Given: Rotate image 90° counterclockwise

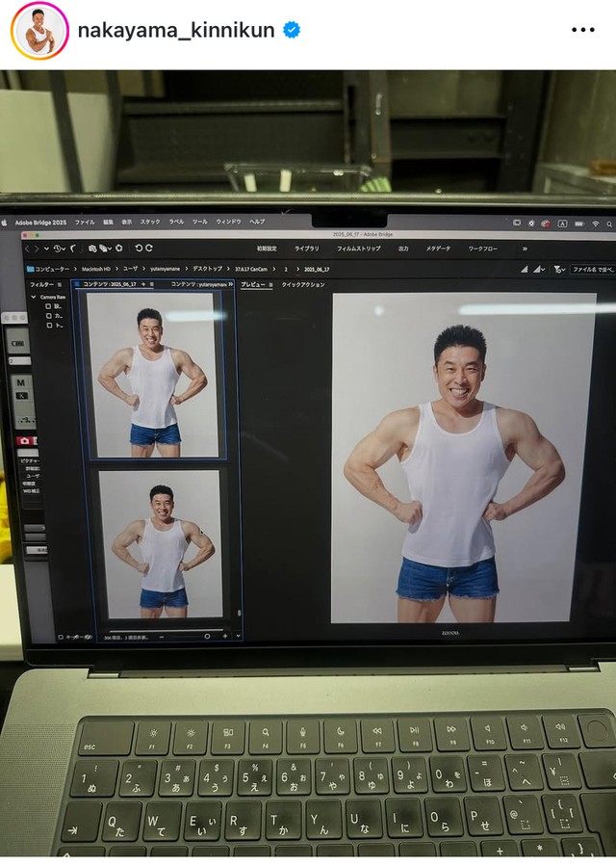Looking at the screenshot, I should pyautogui.click(x=138, y=248).
